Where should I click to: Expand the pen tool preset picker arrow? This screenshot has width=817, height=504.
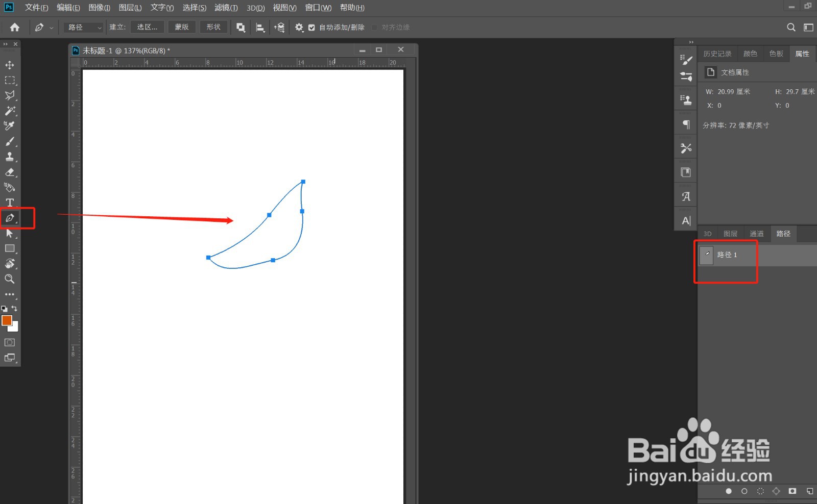coord(51,28)
